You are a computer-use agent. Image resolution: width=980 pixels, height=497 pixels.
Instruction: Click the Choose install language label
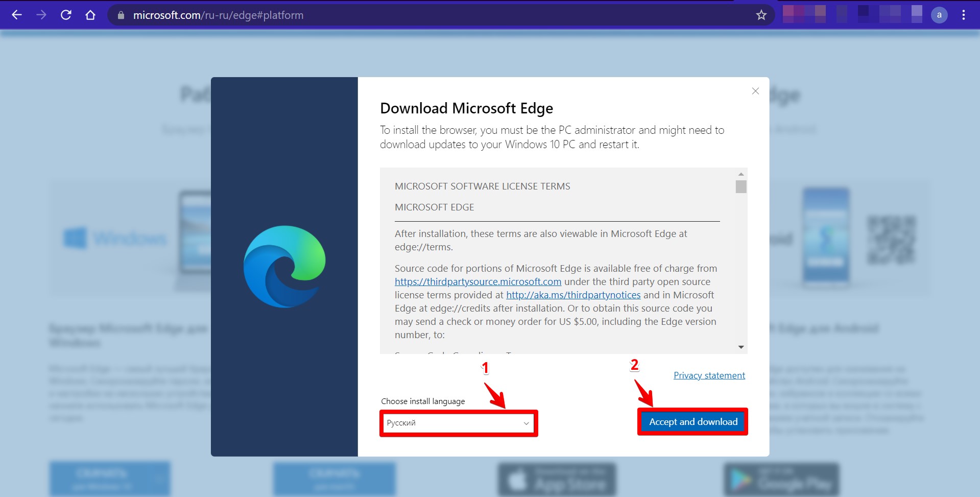(x=423, y=401)
